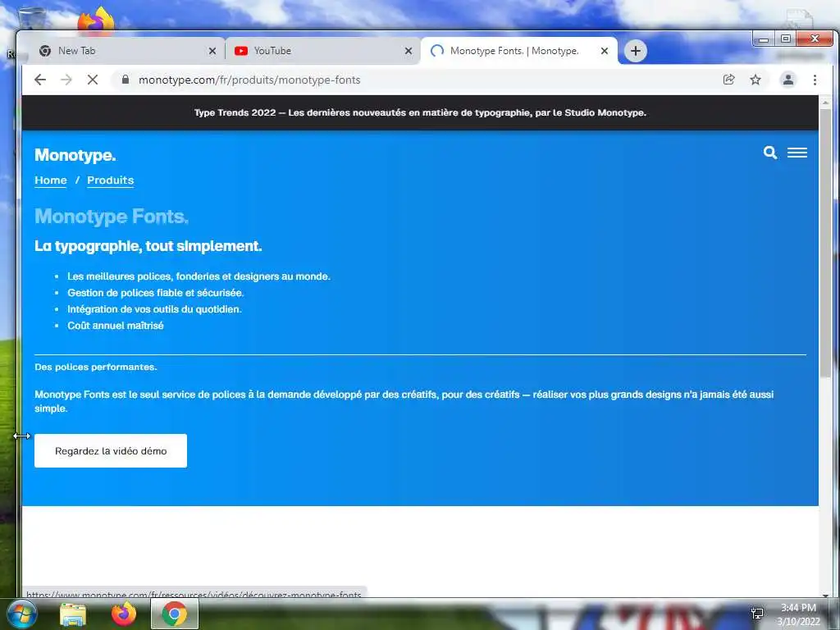
Task: Launch Firefox from the taskbar
Action: (124, 614)
